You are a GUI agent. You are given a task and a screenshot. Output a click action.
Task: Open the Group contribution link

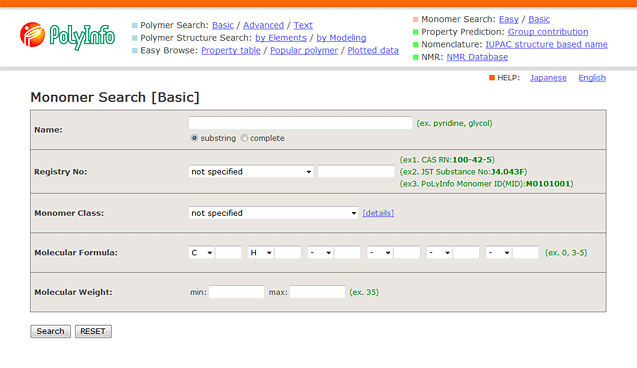[x=548, y=32]
